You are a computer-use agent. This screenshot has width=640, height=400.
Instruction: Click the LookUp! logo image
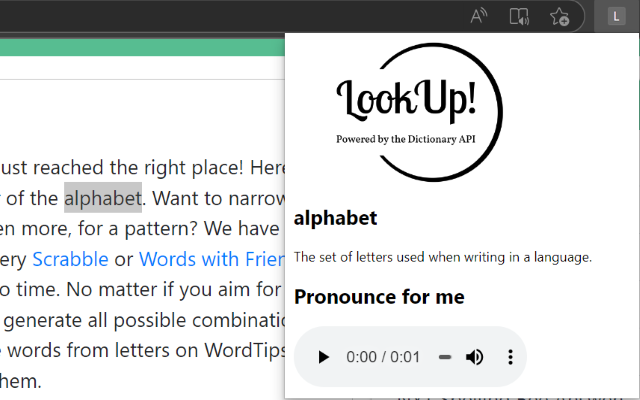click(x=420, y=112)
